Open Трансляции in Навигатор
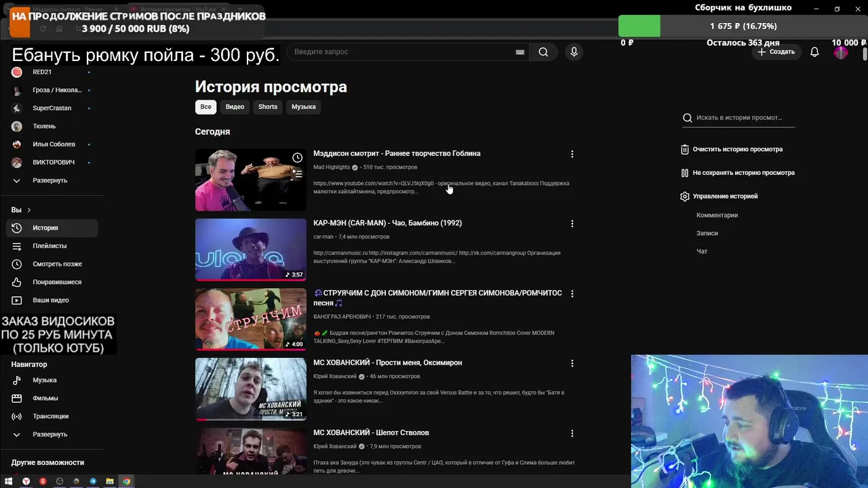 click(52, 416)
